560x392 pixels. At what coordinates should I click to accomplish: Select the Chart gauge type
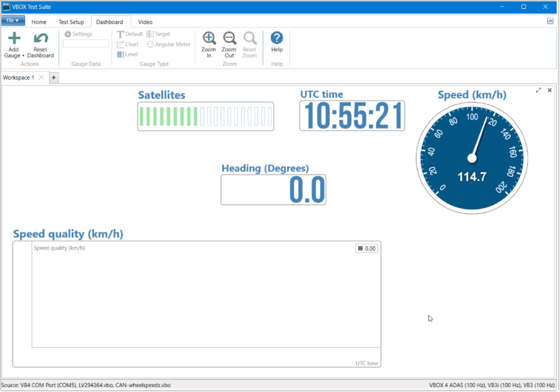pos(128,44)
